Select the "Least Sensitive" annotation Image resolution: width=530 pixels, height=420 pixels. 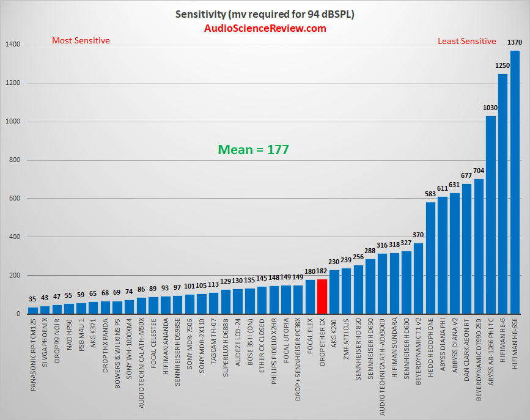pyautogui.click(x=467, y=41)
